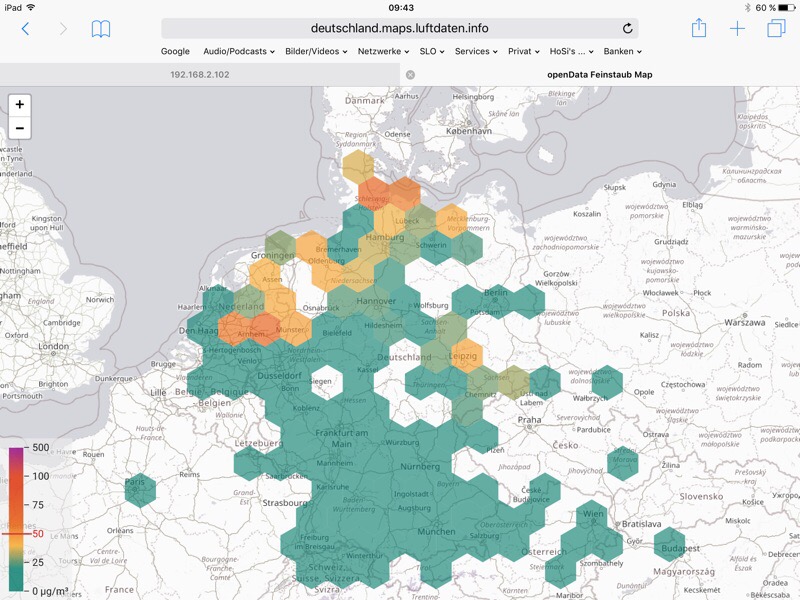Screen dimensions: 800x600
Task: Add a new tab with plus icon
Action: [737, 29]
